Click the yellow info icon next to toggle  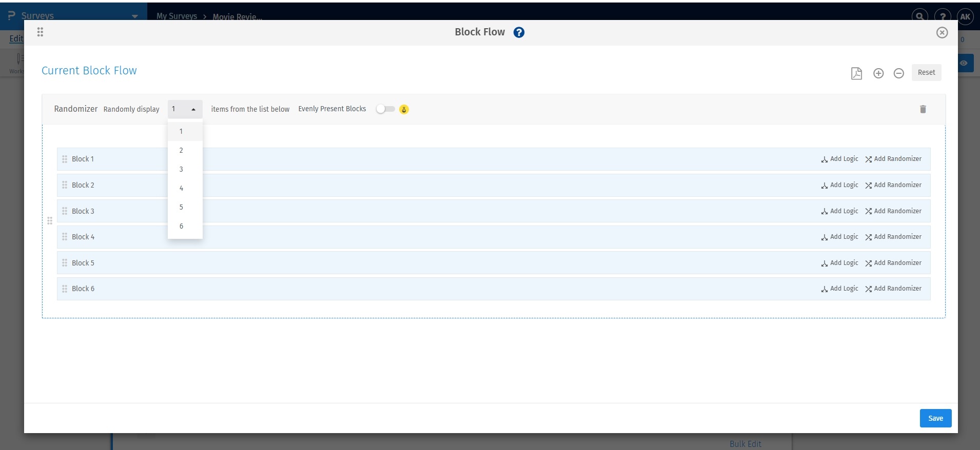click(404, 109)
